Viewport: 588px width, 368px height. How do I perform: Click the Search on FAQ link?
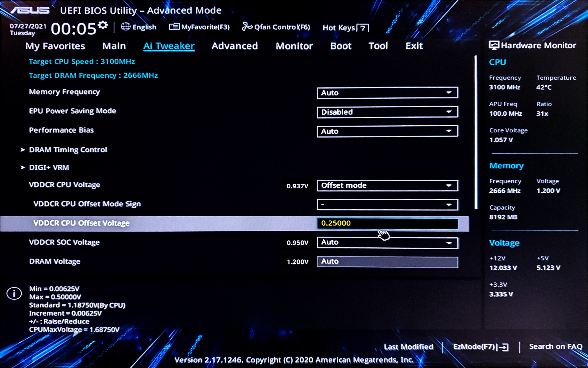(x=556, y=346)
